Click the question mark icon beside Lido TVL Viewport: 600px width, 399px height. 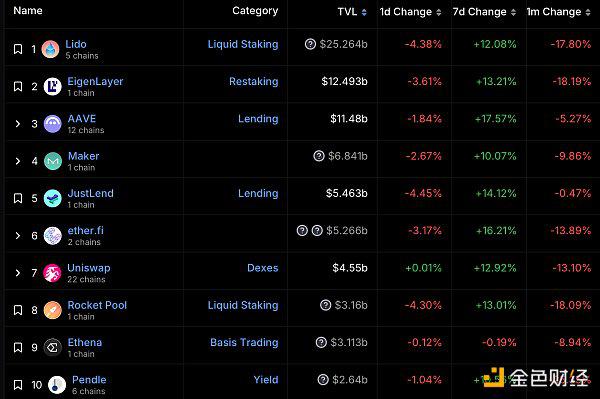coord(310,44)
